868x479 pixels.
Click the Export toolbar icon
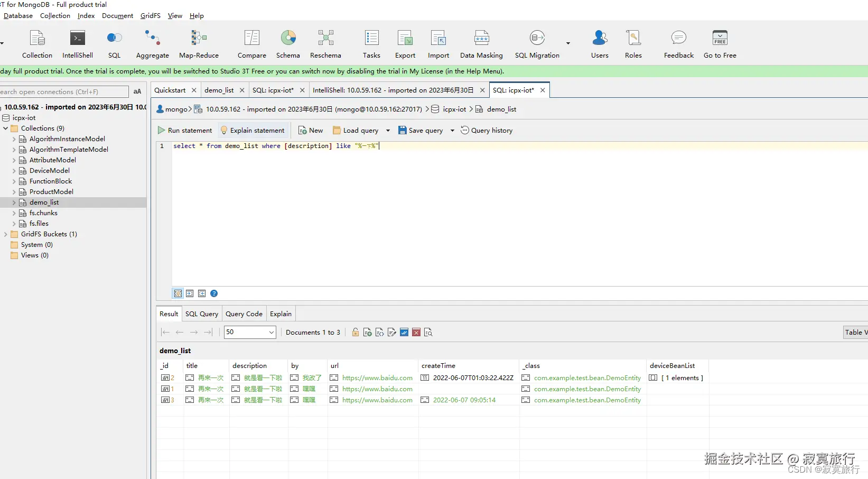[405, 44]
